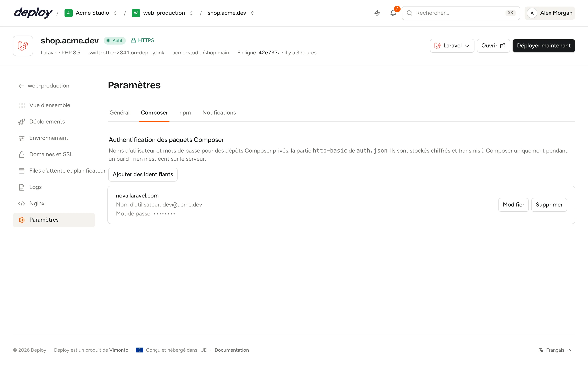588x368 pixels.
Task: Open the Laravel framework dropdown chevron
Action: coord(467,46)
